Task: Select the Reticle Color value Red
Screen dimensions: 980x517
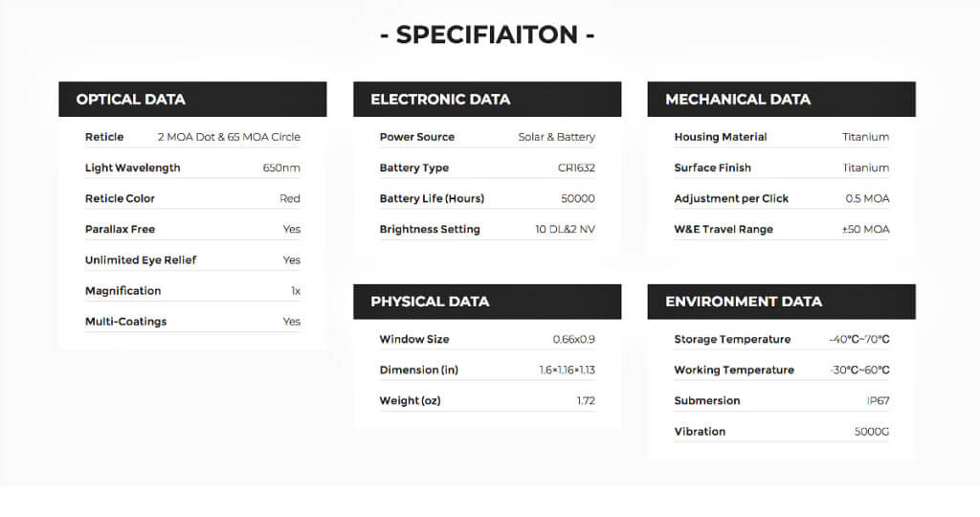Action: [x=289, y=198]
